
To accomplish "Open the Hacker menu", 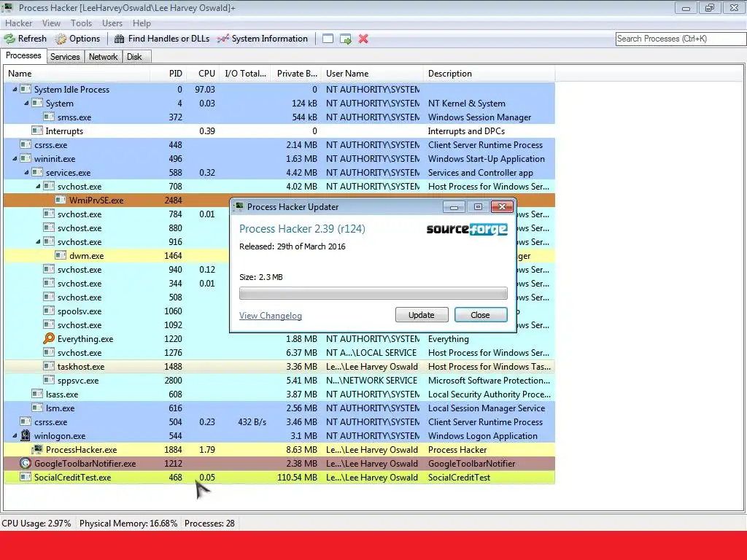I will coord(18,23).
